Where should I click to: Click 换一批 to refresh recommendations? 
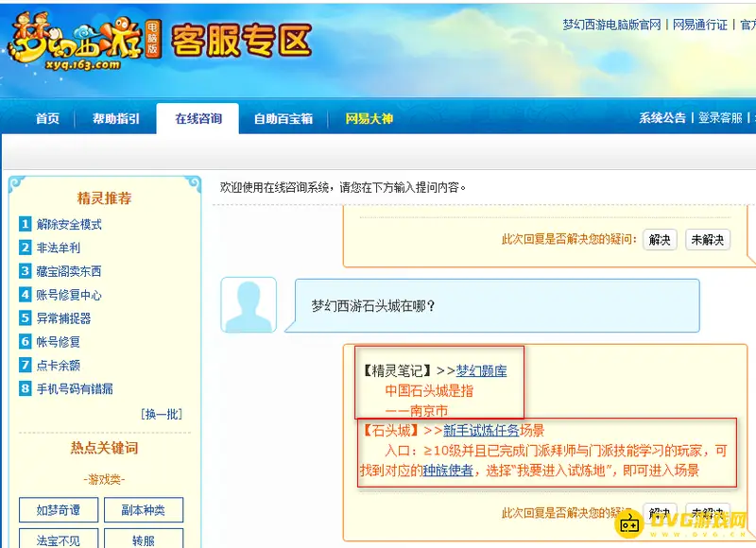click(x=162, y=414)
